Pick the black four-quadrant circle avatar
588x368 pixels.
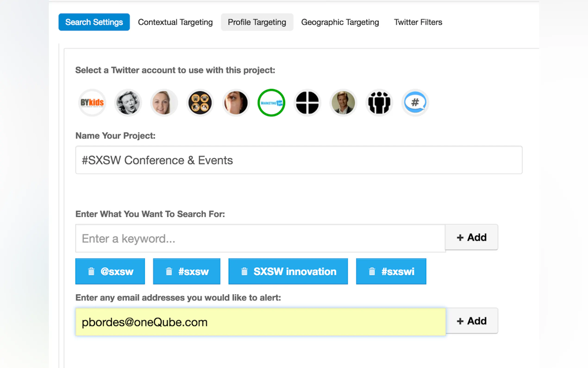(307, 103)
